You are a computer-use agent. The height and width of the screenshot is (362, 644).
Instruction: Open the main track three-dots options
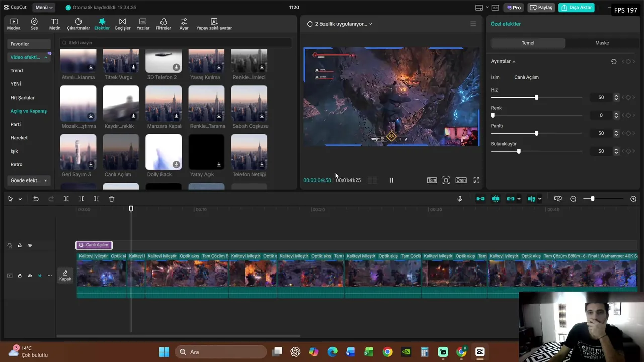pos(49,276)
